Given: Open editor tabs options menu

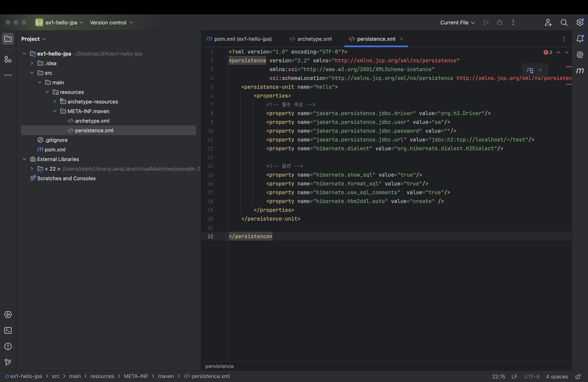Looking at the screenshot, I should click(x=564, y=39).
